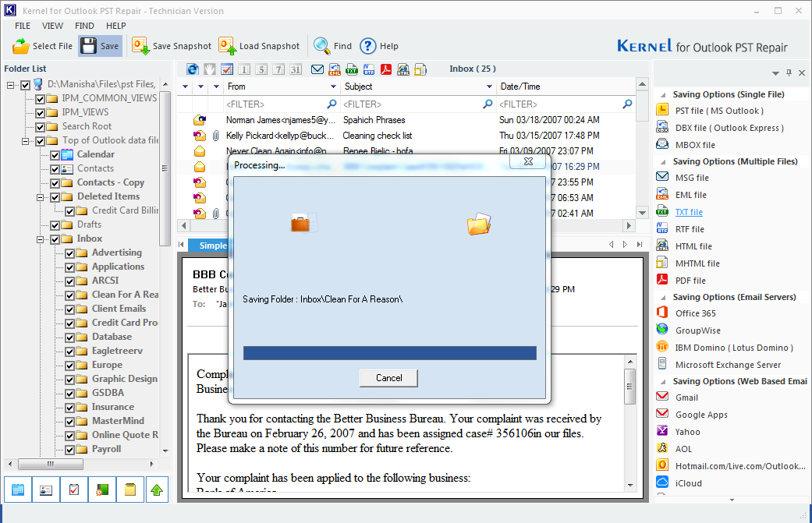Image resolution: width=812 pixels, height=523 pixels.
Task: Open the From column dropdown arrow
Action: click(333, 87)
